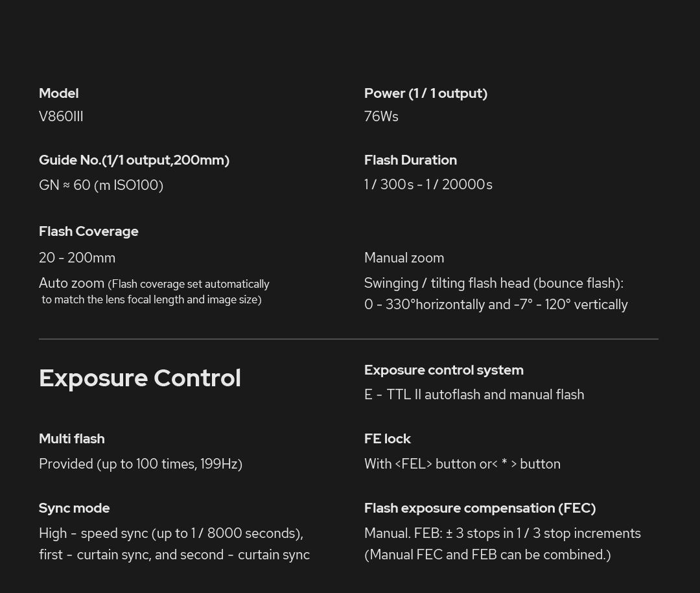Click the Flash Coverage heading

[x=89, y=231]
